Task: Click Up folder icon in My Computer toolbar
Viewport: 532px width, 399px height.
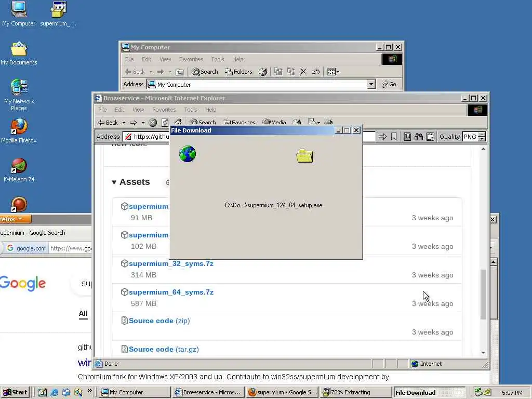Action: (x=179, y=72)
